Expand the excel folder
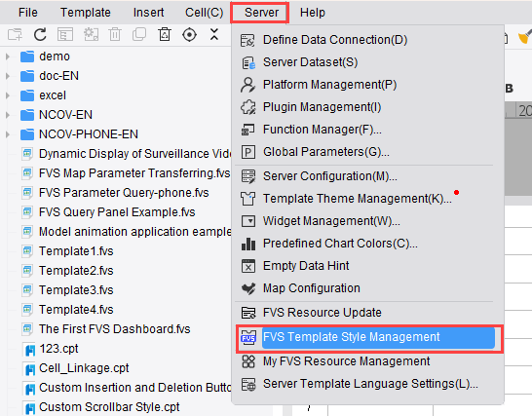This screenshot has width=532, height=416. coord(8,95)
